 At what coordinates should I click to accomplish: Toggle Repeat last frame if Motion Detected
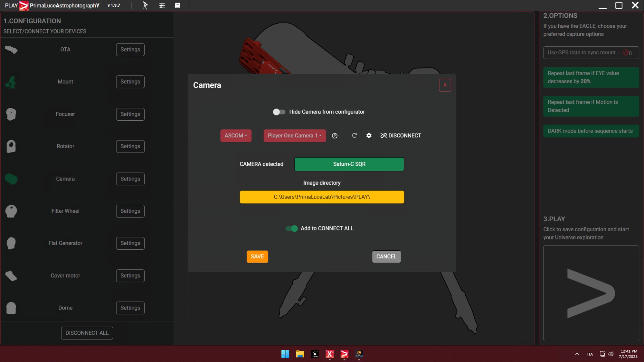pyautogui.click(x=591, y=106)
